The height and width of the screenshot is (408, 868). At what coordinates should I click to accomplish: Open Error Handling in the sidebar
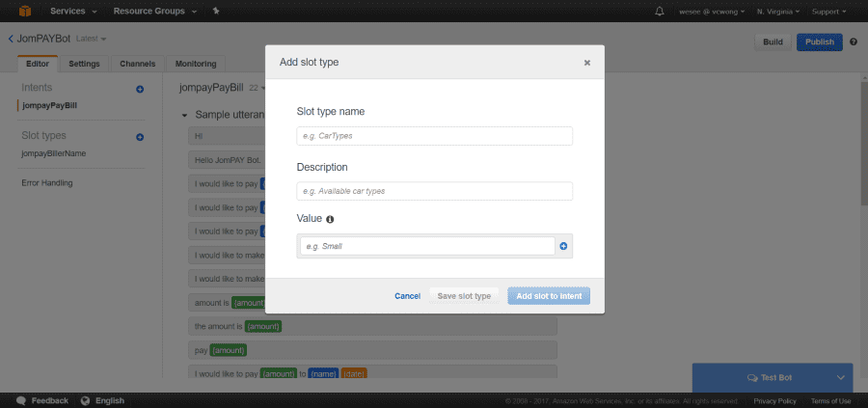47,182
